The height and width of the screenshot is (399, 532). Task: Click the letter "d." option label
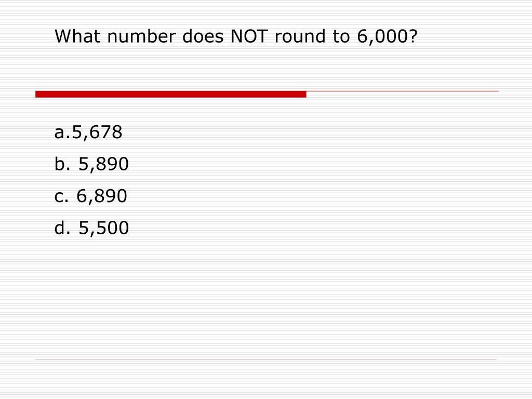pyautogui.click(x=62, y=228)
